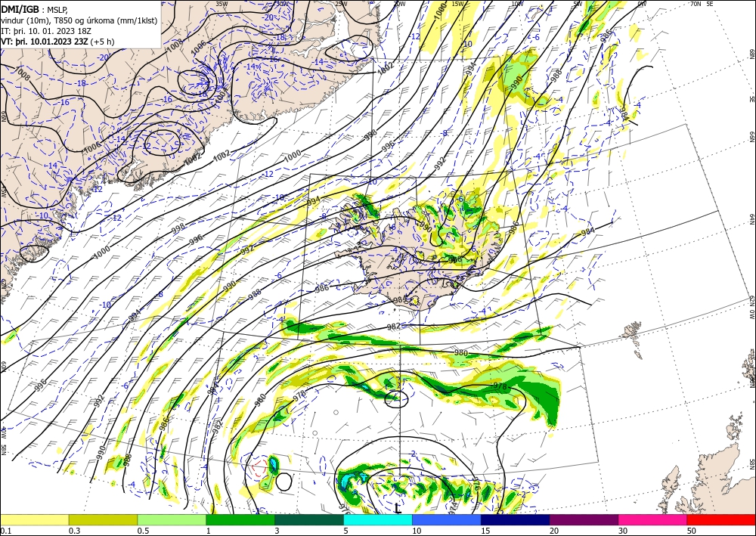
Task: Click the yellow 0.1–0.3 precipitation legend swatch
Action: click(x=34, y=519)
